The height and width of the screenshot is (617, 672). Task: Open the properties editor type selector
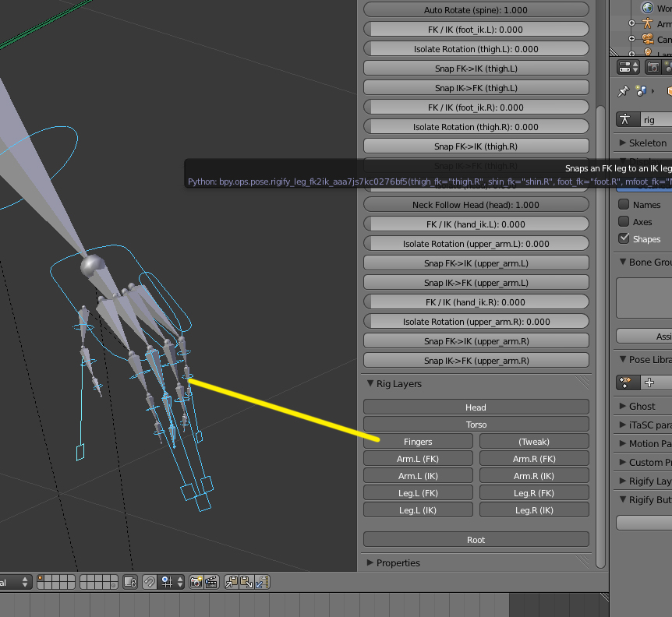coord(628,67)
